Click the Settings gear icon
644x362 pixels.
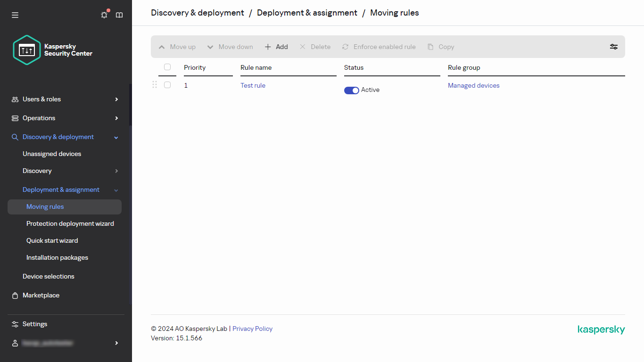14,324
